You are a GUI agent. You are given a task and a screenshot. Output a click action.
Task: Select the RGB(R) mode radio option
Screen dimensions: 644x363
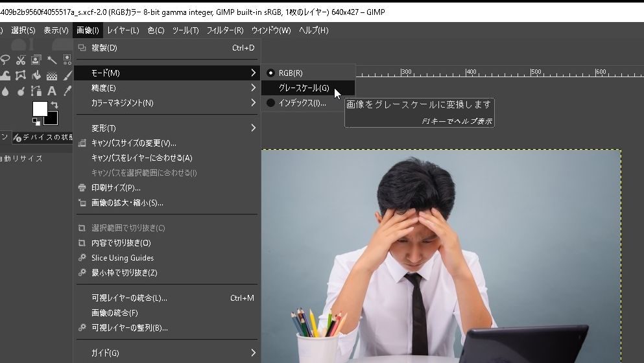pyautogui.click(x=290, y=73)
